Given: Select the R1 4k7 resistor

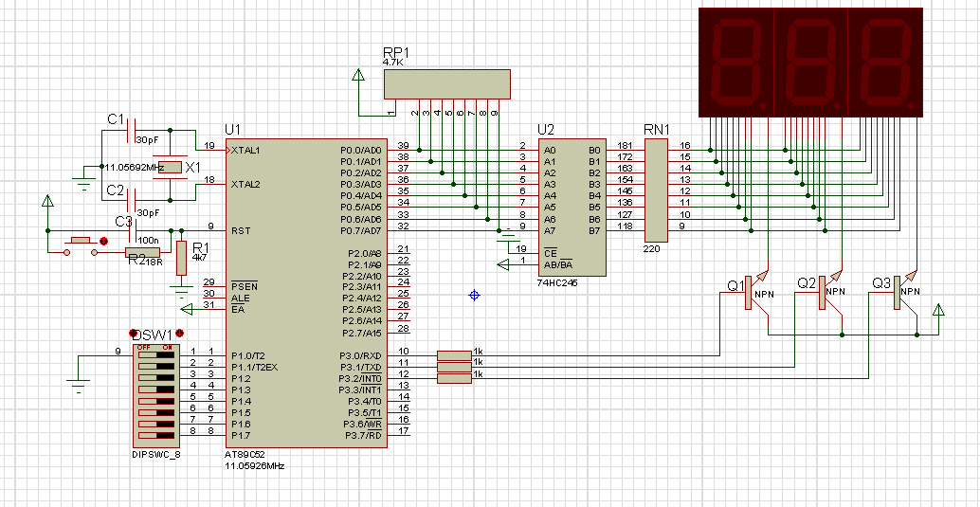Looking at the screenshot, I should tap(181, 258).
